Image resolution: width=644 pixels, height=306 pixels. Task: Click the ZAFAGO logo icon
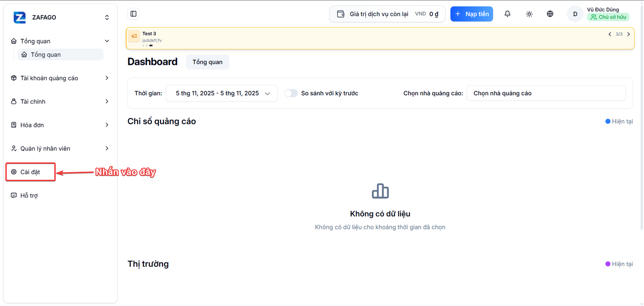(x=20, y=18)
